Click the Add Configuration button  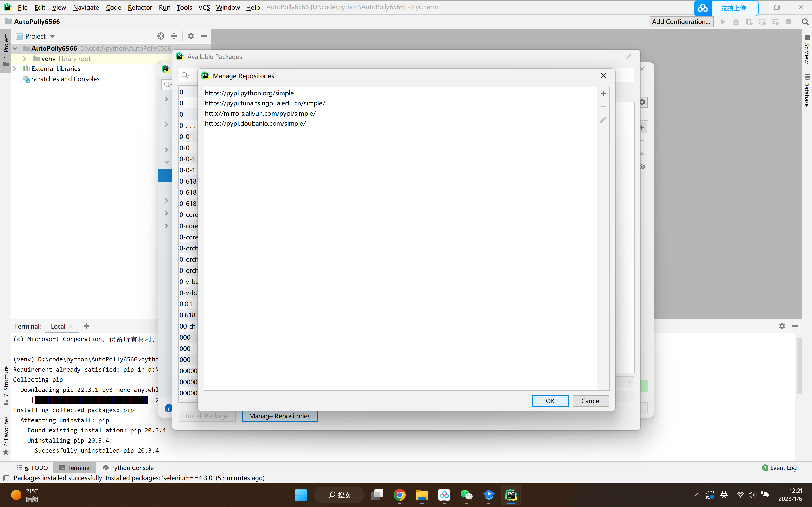click(681, 22)
